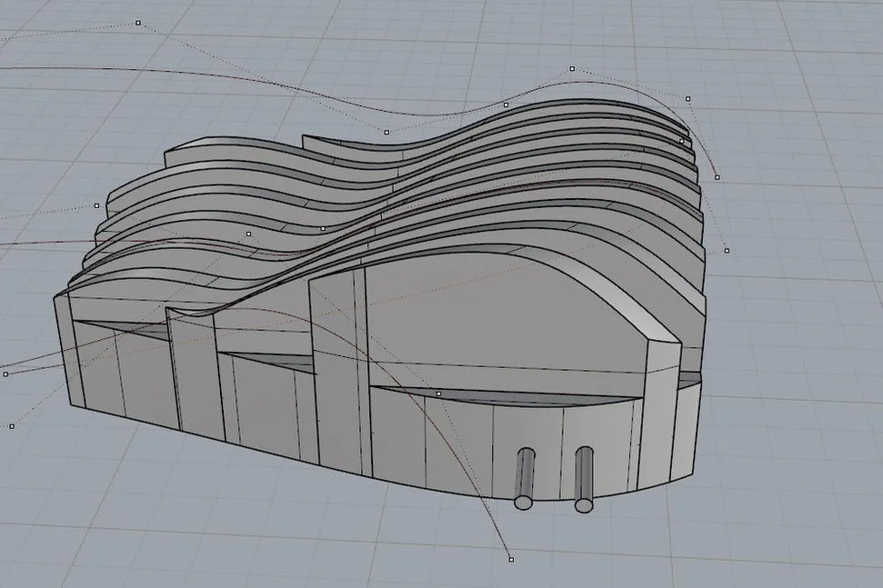Select the right cylindrical peg on the model

point(584,480)
